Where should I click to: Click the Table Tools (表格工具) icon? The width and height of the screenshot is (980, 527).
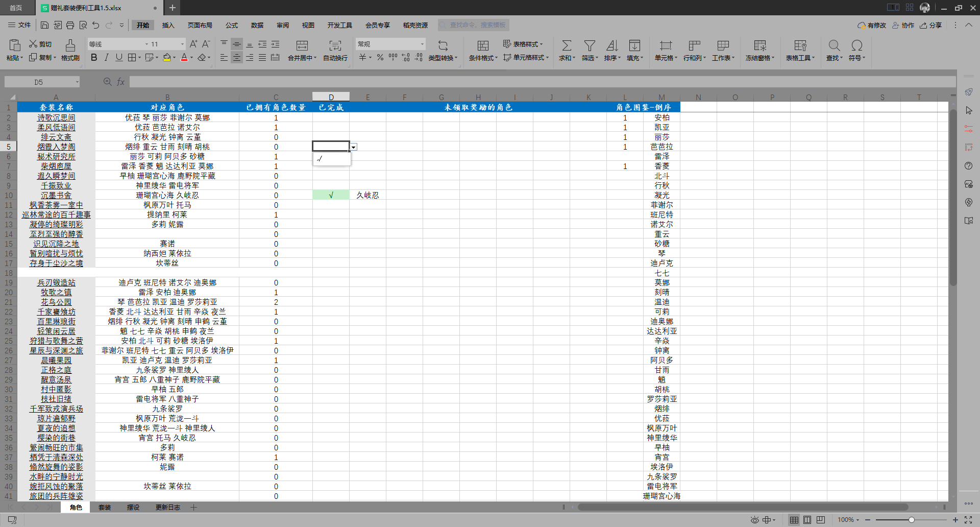800,45
